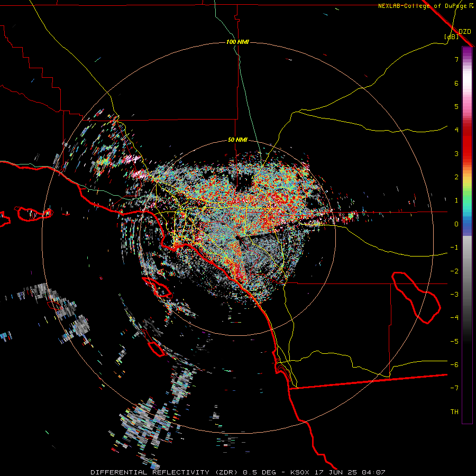Click the 1 value on color scale

coord(456,200)
